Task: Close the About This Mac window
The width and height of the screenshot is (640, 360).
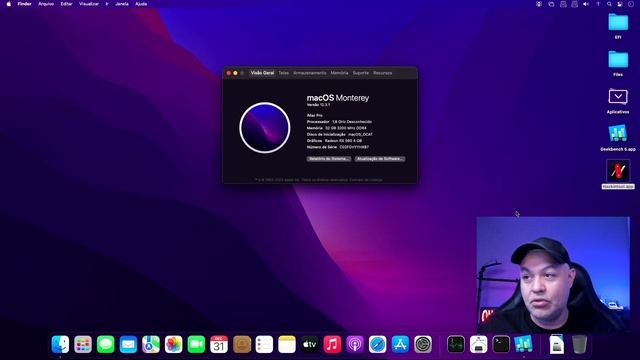Action: [x=229, y=73]
